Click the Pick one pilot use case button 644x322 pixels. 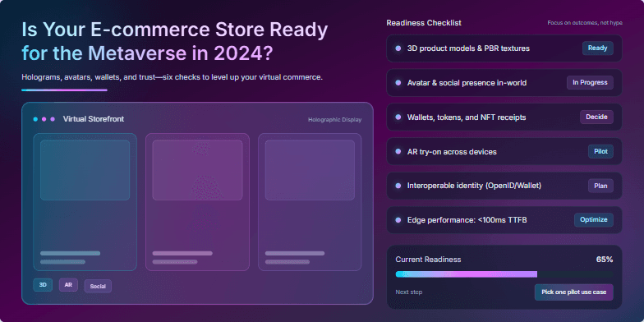[573, 292]
